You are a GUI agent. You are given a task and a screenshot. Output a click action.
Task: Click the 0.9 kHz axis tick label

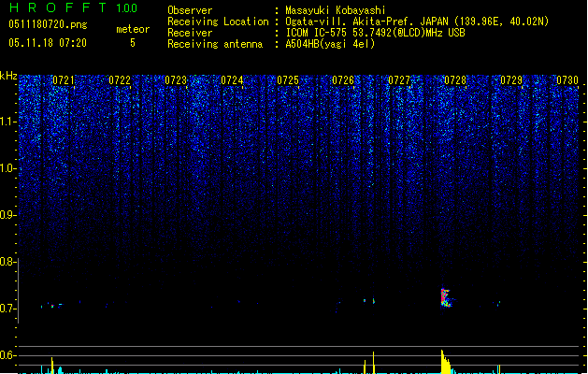7,215
